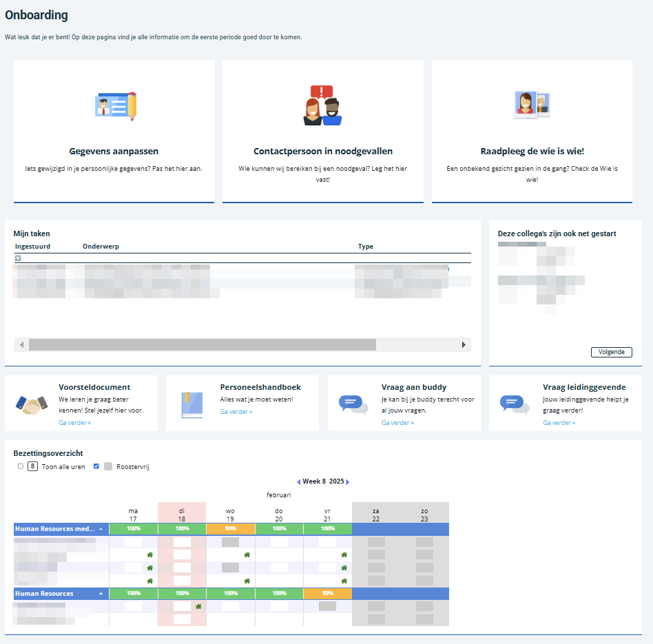Click the orange 50% cell on Wednesday 19
This screenshot has height=644, width=653.
click(x=230, y=528)
